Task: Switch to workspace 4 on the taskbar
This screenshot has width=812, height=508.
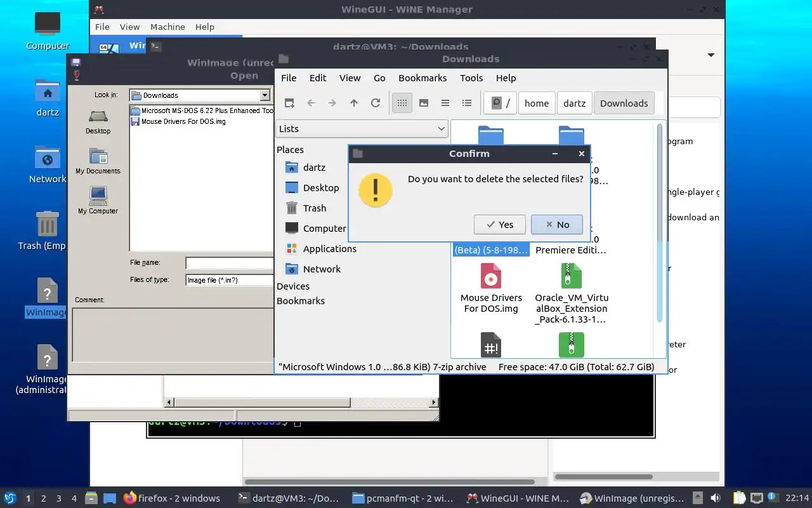Action: (74, 498)
